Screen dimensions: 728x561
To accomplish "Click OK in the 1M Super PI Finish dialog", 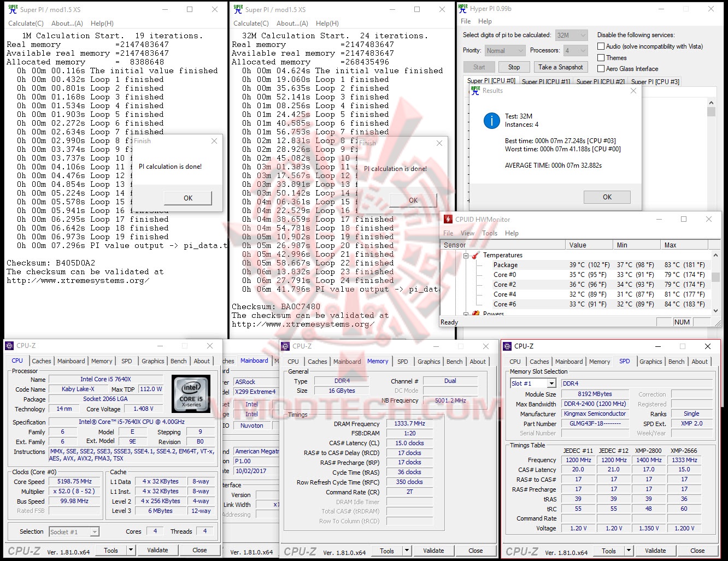I will pyautogui.click(x=188, y=198).
